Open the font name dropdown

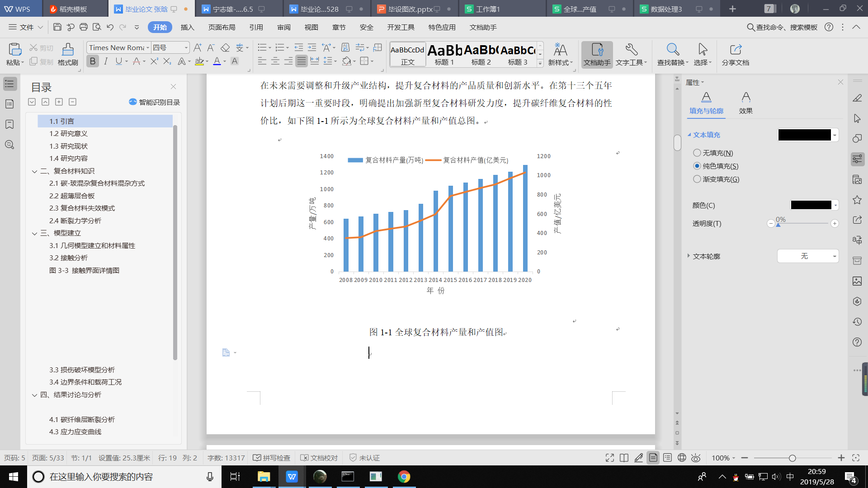(x=147, y=47)
